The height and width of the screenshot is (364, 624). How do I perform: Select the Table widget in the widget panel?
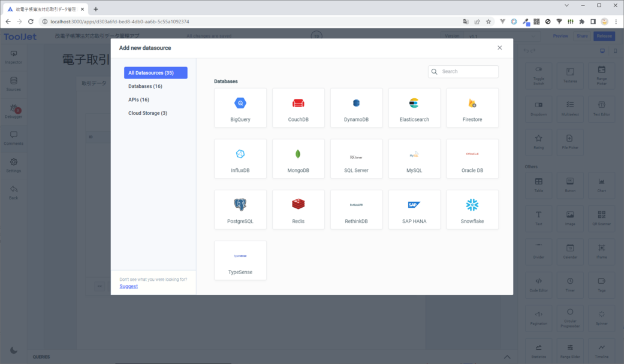click(538, 185)
